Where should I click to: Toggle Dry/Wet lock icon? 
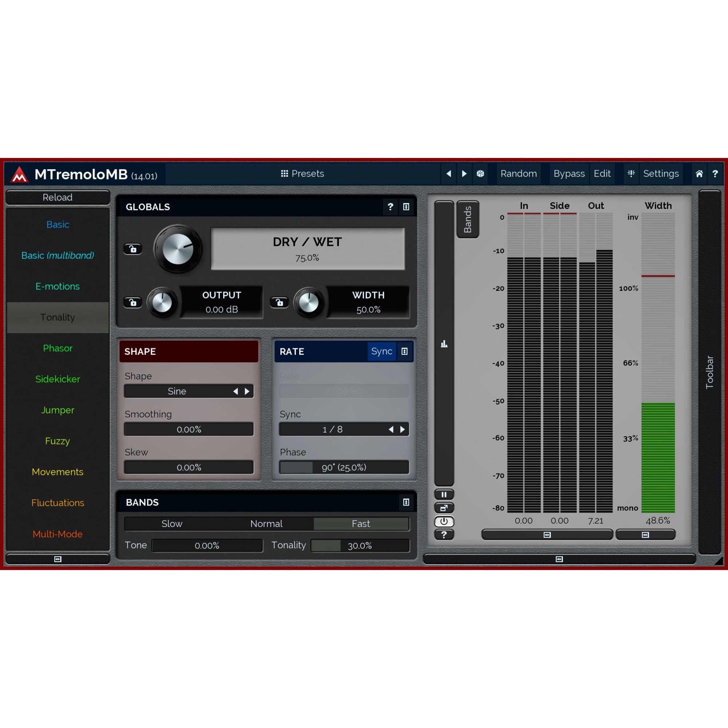coord(132,249)
